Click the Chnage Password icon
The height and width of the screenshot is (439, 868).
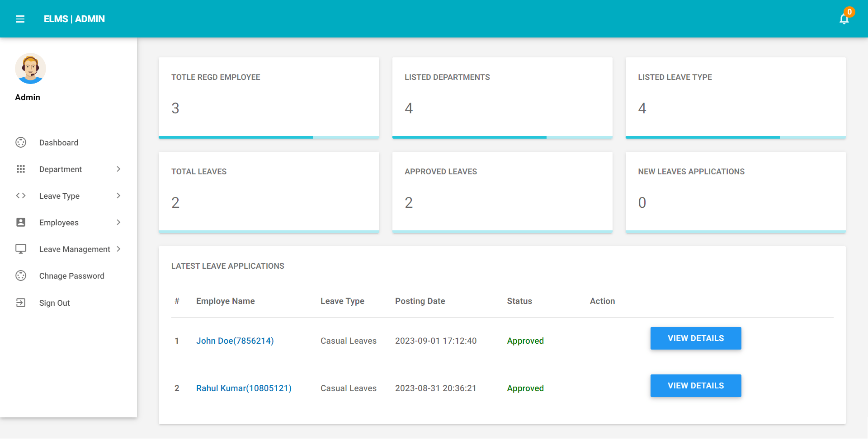[x=21, y=276]
